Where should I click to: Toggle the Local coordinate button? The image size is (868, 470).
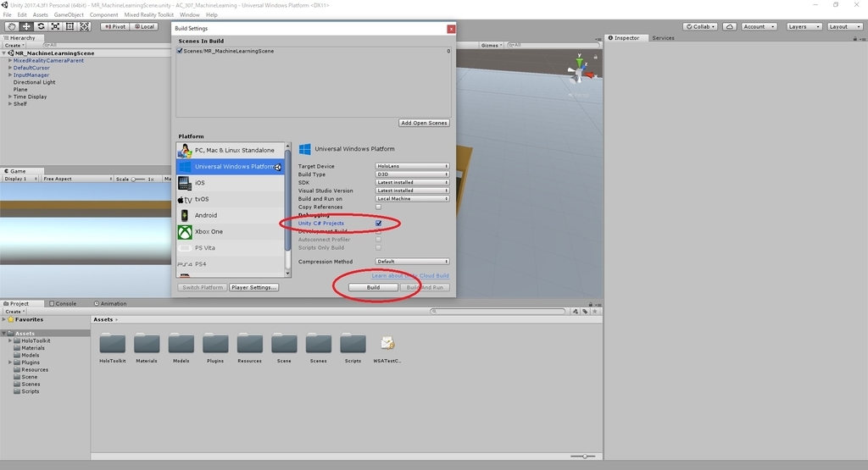point(144,26)
